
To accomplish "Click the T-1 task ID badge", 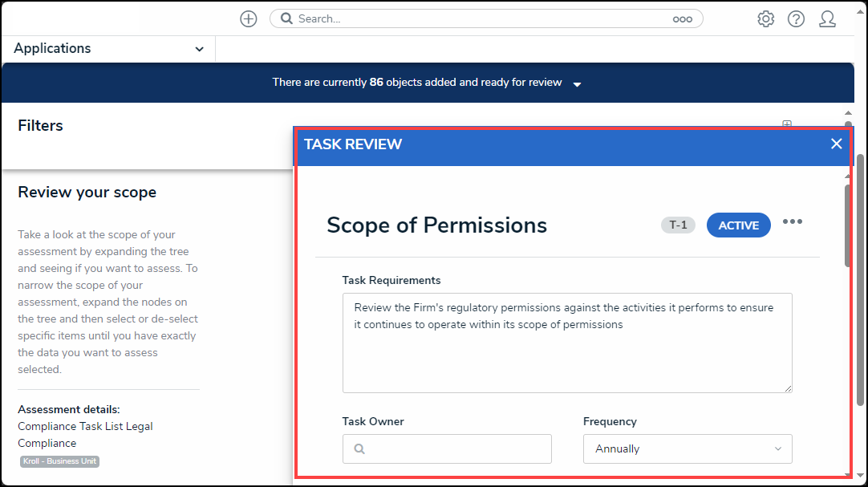I will tap(678, 225).
